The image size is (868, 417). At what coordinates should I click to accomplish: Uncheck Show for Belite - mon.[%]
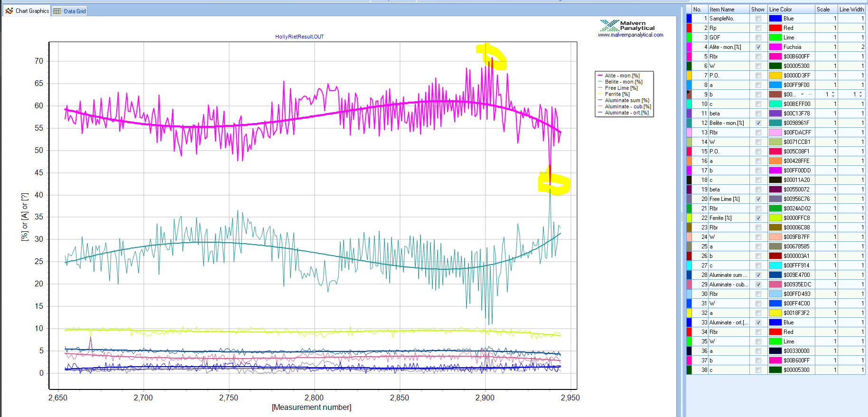click(x=758, y=123)
